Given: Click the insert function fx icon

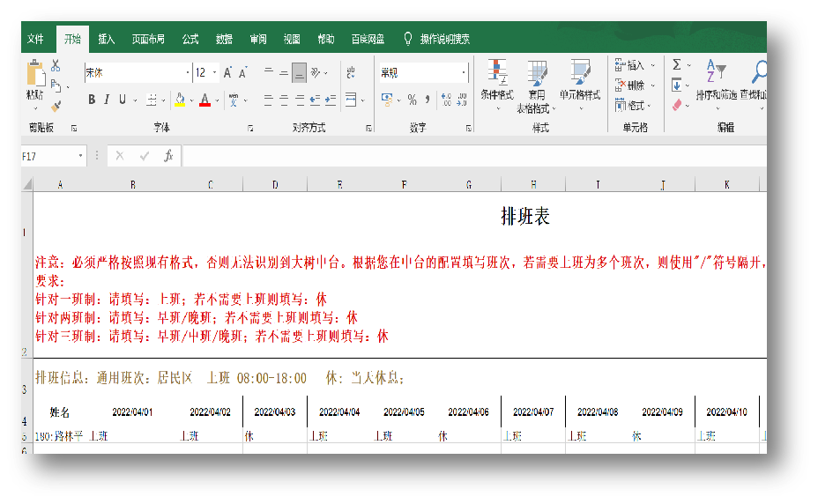Looking at the screenshot, I should coord(168,156).
